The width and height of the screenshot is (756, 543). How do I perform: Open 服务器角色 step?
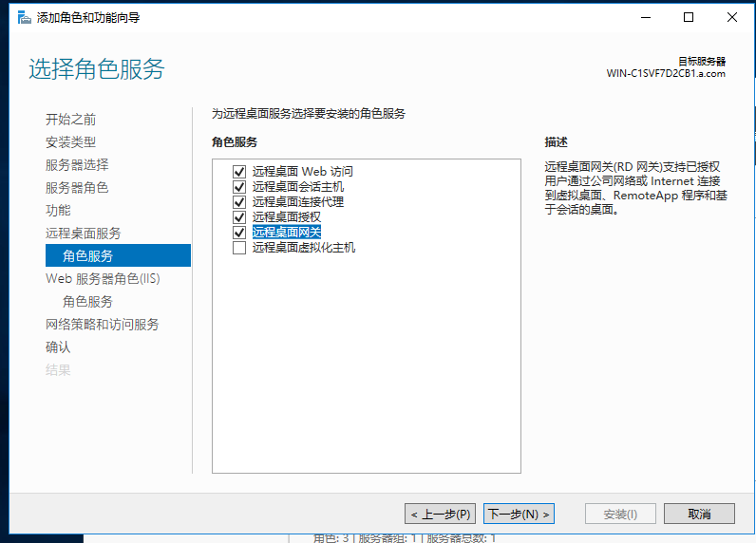point(77,187)
